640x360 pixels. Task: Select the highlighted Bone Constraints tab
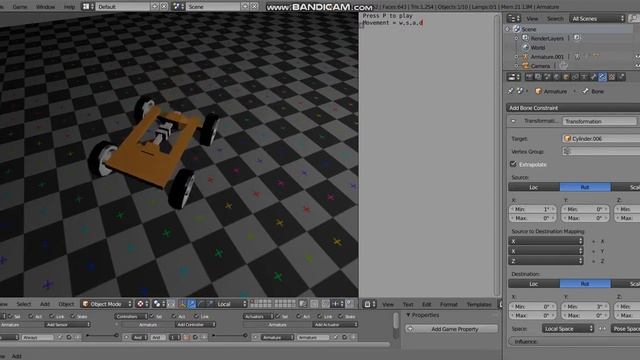pyautogui.click(x=602, y=77)
